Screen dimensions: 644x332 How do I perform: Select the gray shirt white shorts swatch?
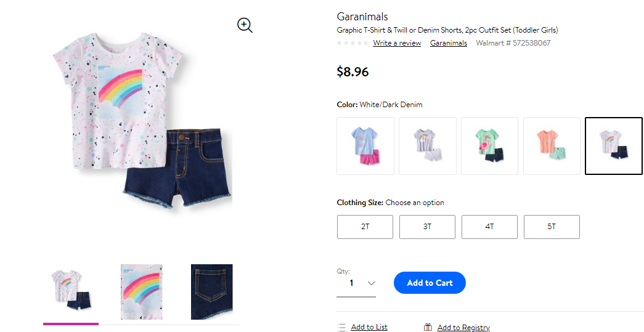tap(428, 146)
